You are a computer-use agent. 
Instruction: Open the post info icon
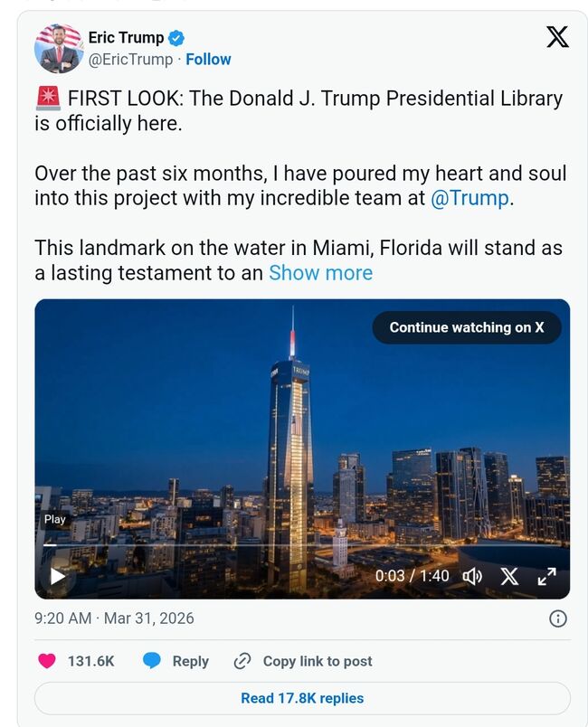558,618
